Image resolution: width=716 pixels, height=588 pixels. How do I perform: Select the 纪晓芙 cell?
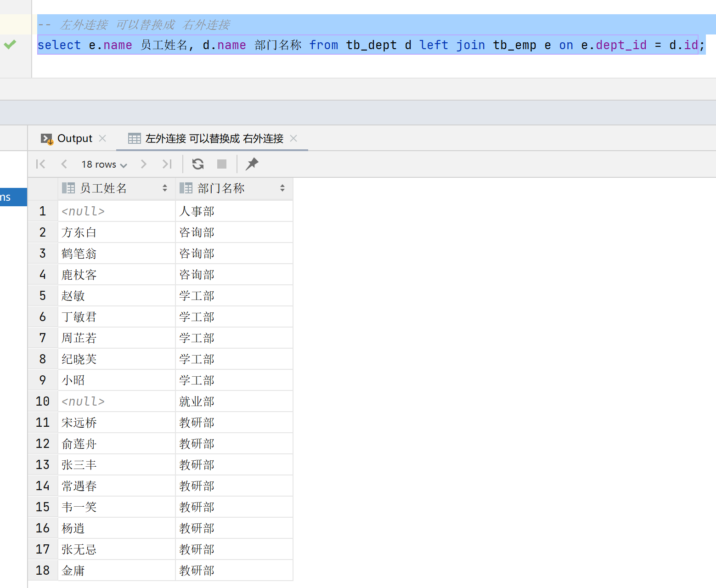pos(117,359)
